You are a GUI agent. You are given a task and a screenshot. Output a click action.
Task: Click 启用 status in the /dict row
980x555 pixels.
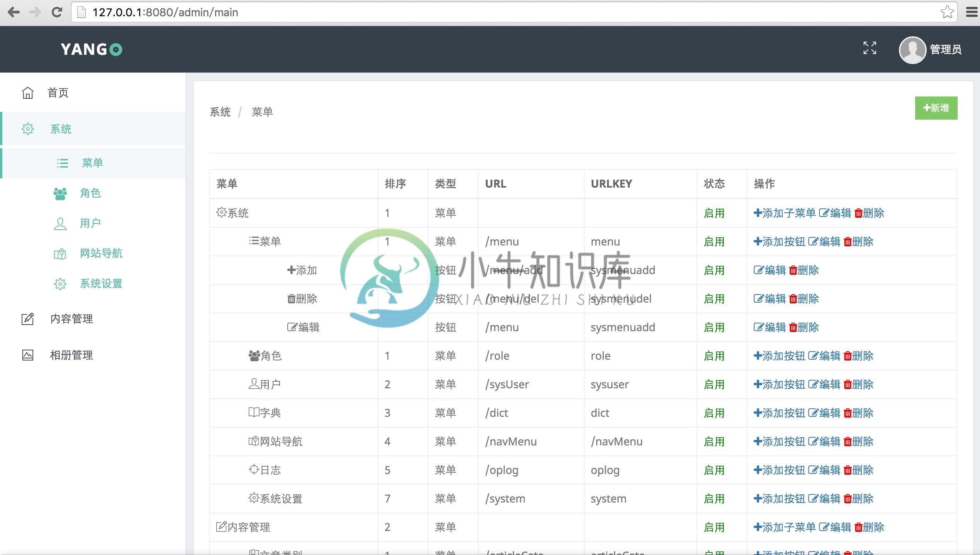(x=714, y=413)
